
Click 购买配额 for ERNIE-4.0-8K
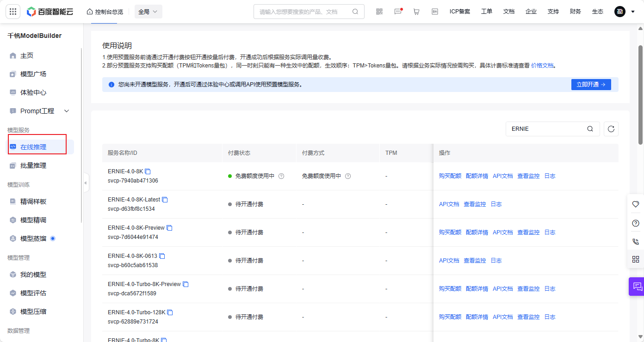click(450, 176)
